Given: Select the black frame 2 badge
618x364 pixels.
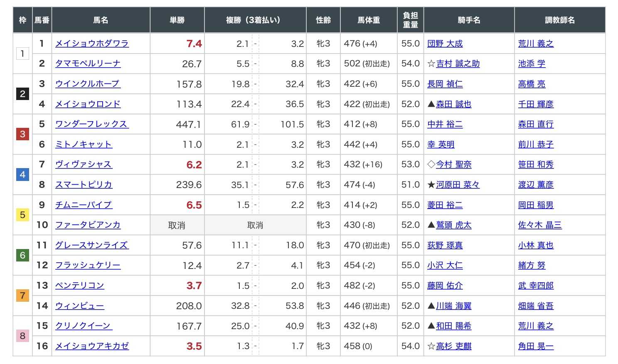Looking at the screenshot, I should point(22,94).
